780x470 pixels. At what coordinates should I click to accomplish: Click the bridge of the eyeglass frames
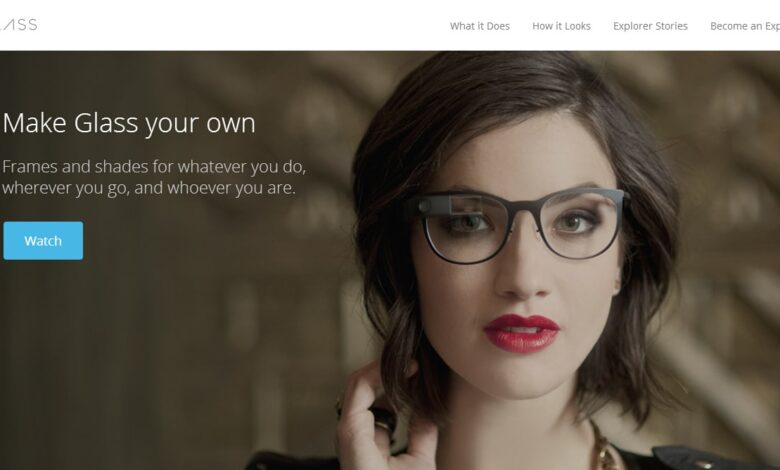(522, 210)
